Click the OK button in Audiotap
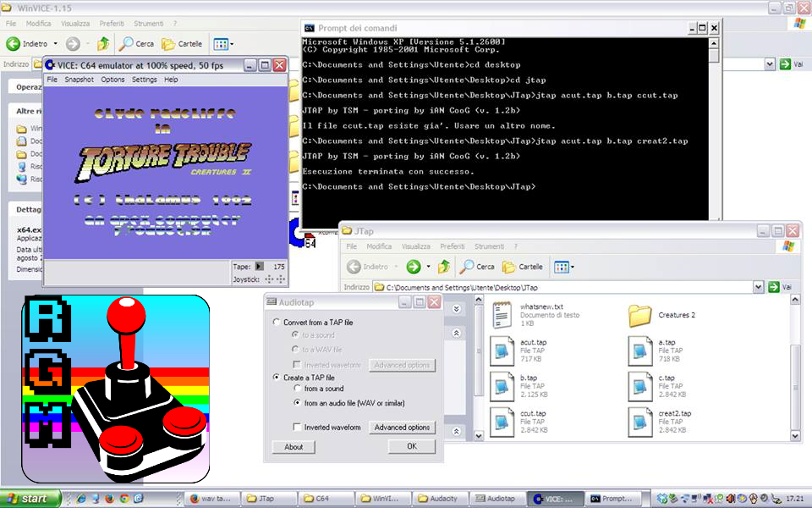The width and height of the screenshot is (812, 508). pyautogui.click(x=412, y=446)
